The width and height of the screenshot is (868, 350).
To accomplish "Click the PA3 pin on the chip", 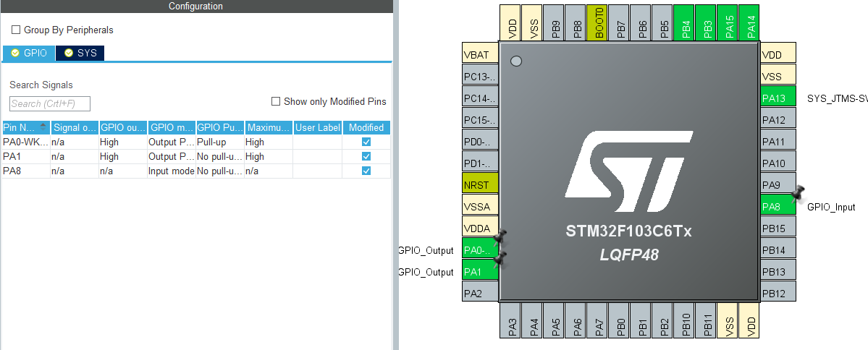I will click(510, 320).
